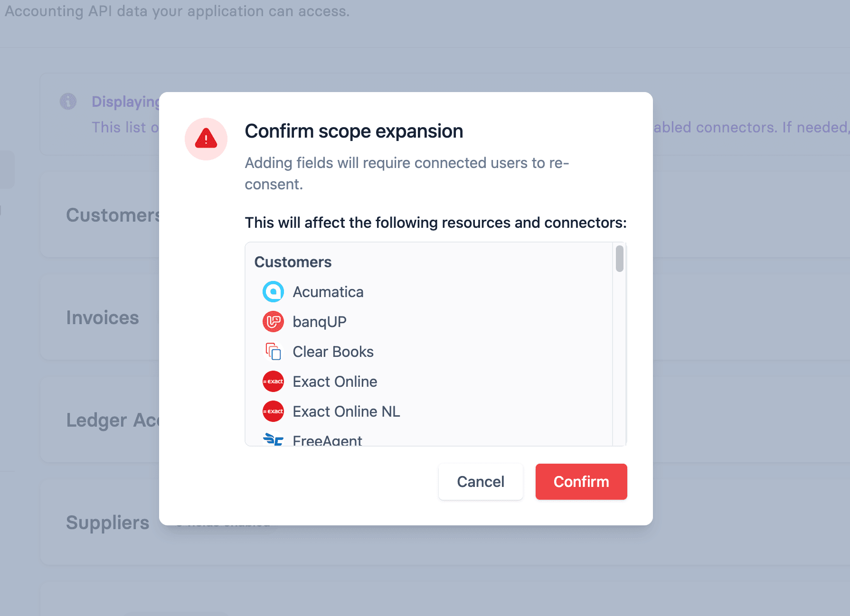The width and height of the screenshot is (850, 616).
Task: Select the Exact Online NL list entry
Action: pos(346,411)
